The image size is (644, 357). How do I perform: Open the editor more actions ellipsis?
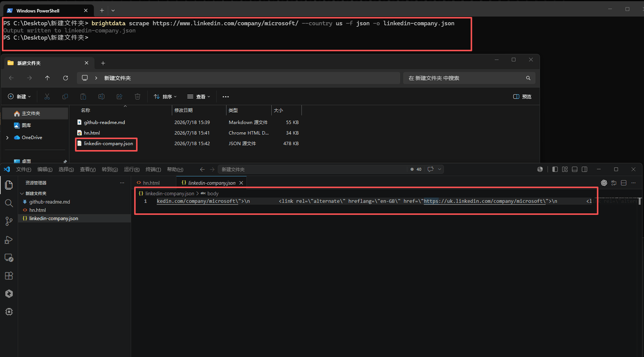tap(634, 183)
